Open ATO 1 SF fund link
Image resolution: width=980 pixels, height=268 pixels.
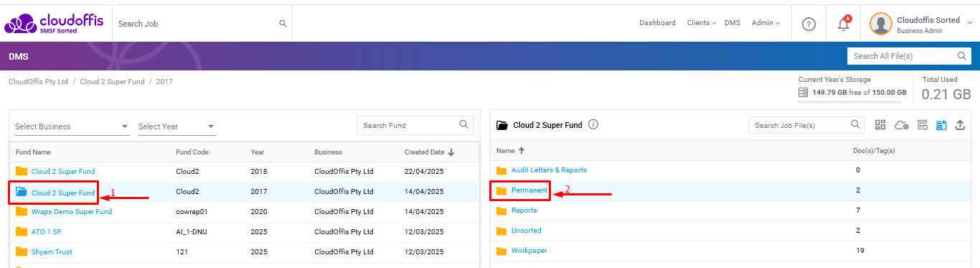pos(46,232)
